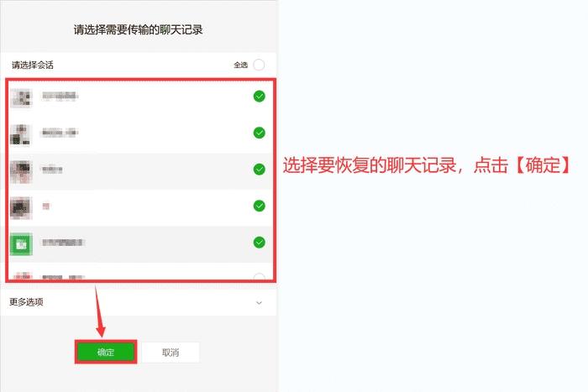Screen dimensions: 588x392
Task: Click the fourth conversation's avatar thumbnail
Action: pos(21,207)
